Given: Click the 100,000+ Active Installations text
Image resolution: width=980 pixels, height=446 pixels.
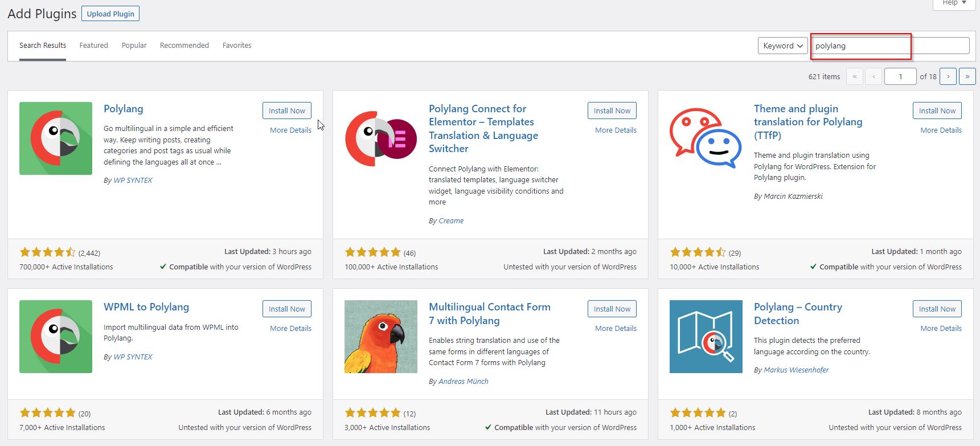Looking at the screenshot, I should (x=391, y=267).
